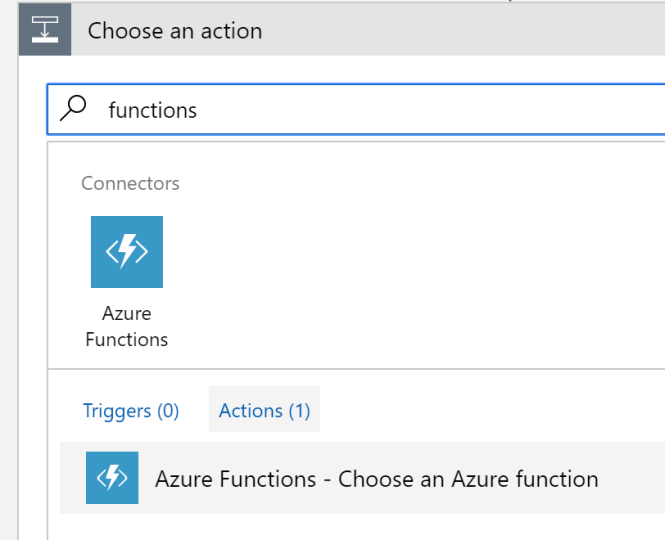Select the gray 'Choose an action' header bar
This screenshot has width=665, height=540.
coord(342,29)
